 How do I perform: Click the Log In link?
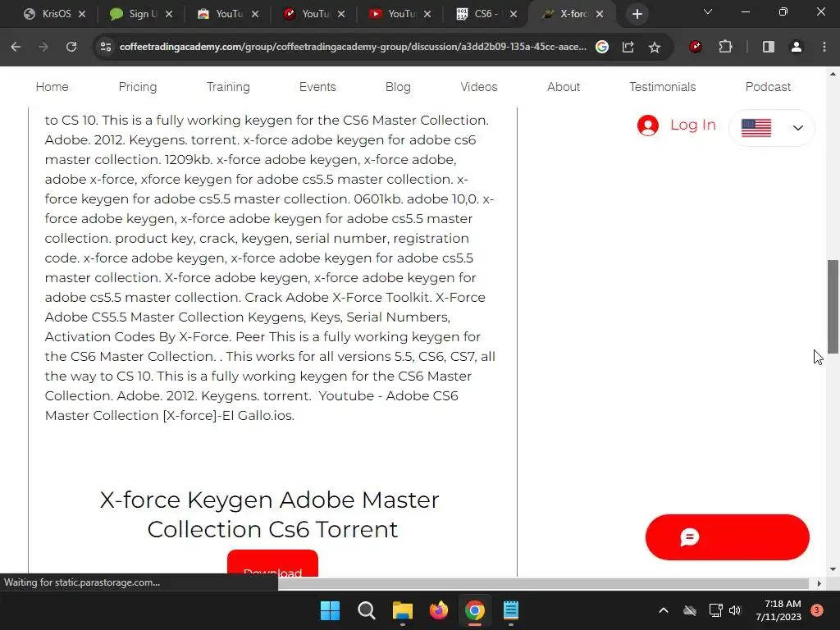(x=693, y=125)
